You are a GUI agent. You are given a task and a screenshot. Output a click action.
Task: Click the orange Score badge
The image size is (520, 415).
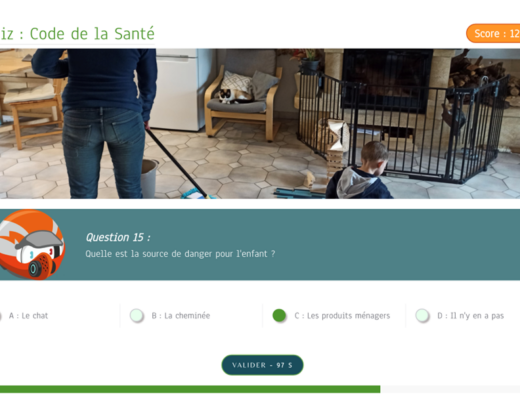tap(493, 33)
